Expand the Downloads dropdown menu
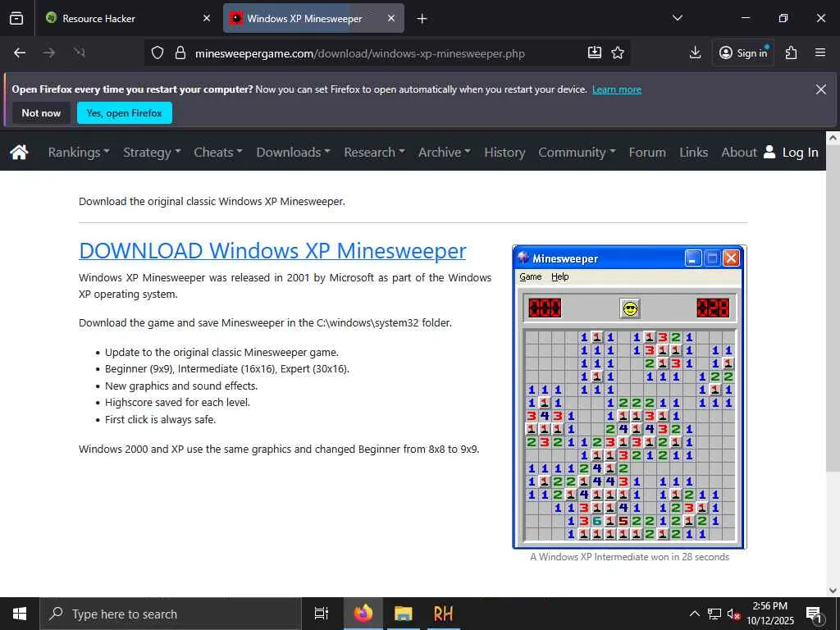The image size is (840, 630). pyautogui.click(x=293, y=152)
